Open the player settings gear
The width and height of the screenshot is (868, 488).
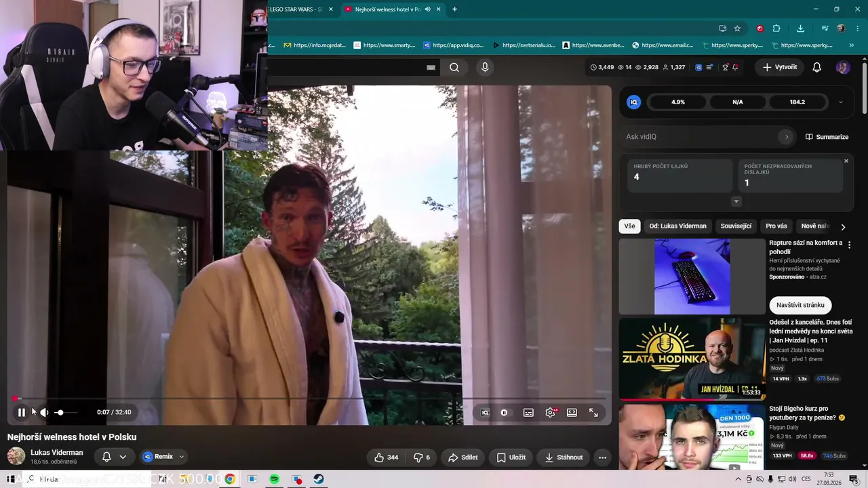pyautogui.click(x=550, y=412)
